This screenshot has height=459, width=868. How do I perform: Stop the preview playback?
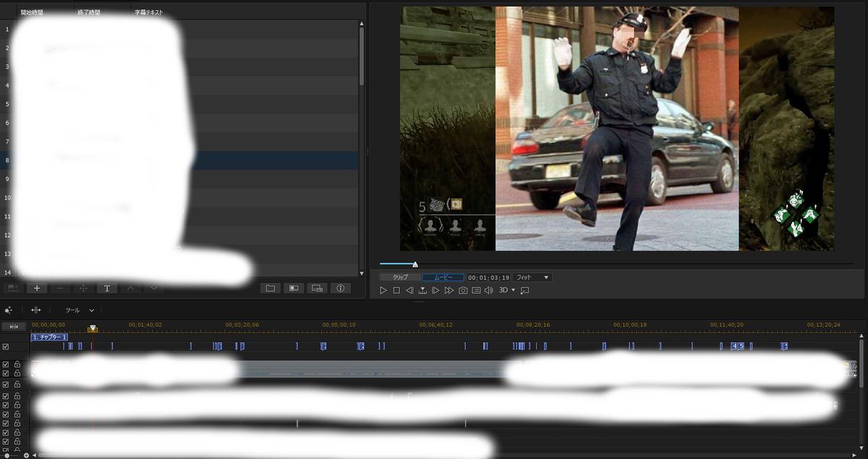[396, 290]
